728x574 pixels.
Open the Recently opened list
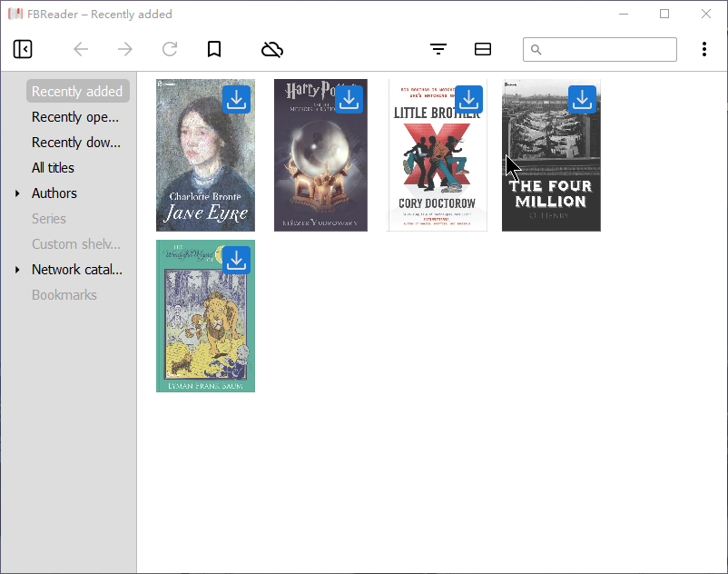[x=75, y=117]
